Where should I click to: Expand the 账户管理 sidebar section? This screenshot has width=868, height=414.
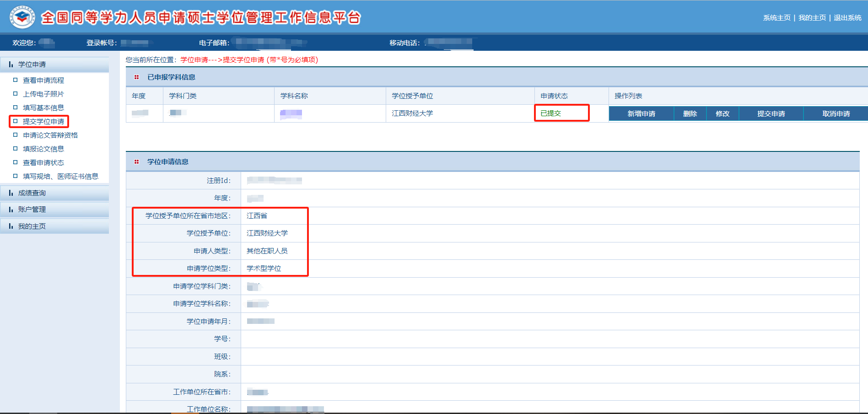[32, 210]
